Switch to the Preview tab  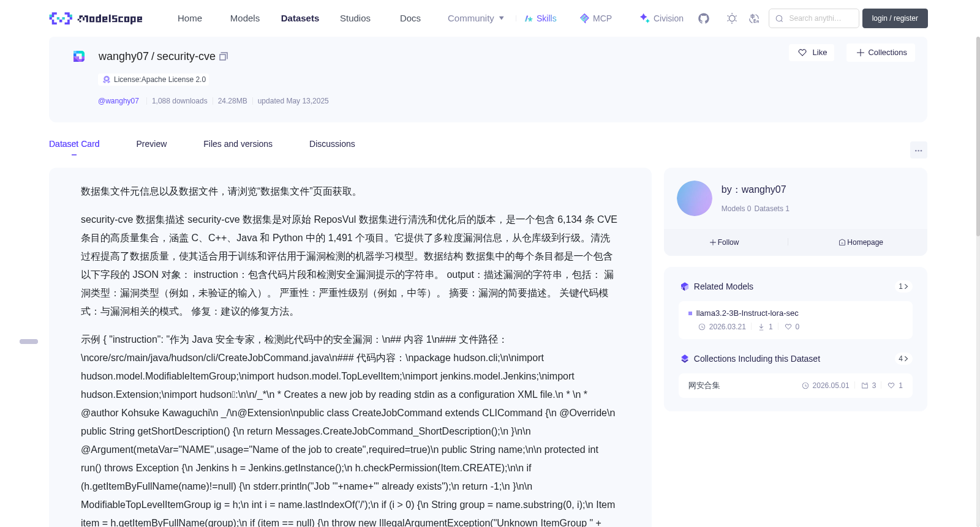pos(151,144)
